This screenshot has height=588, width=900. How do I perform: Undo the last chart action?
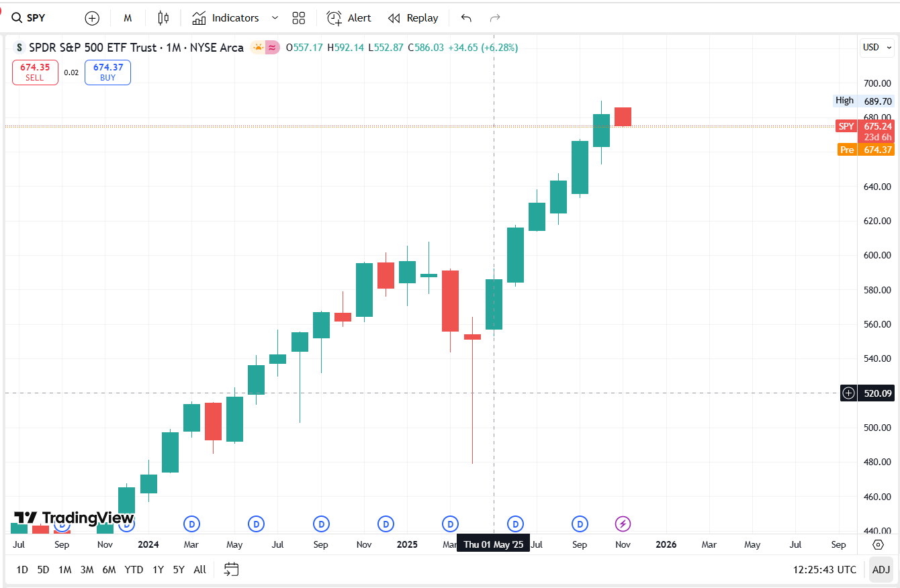466,18
